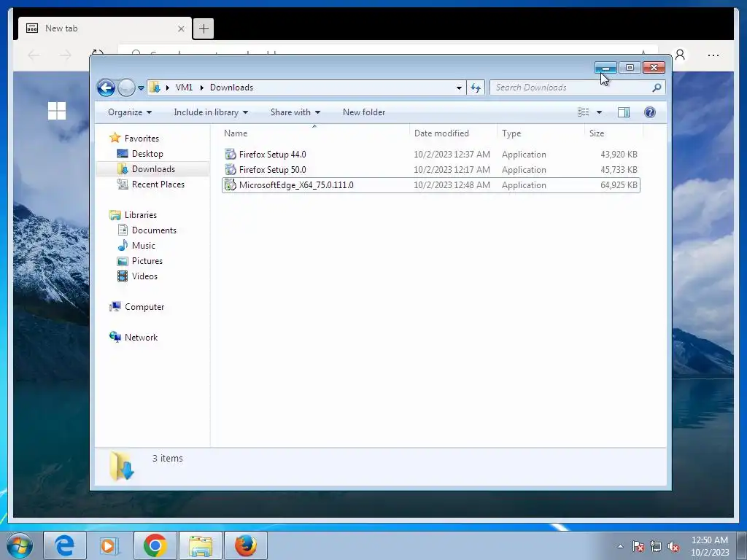Screen dimensions: 747x560
Task: Open the Share with menu
Action: (295, 112)
